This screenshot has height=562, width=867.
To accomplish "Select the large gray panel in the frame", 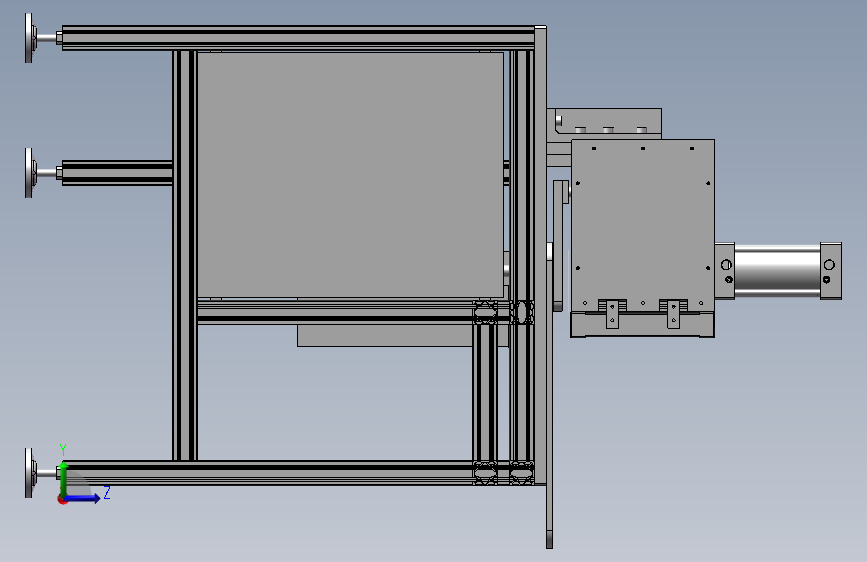I will point(350,175).
